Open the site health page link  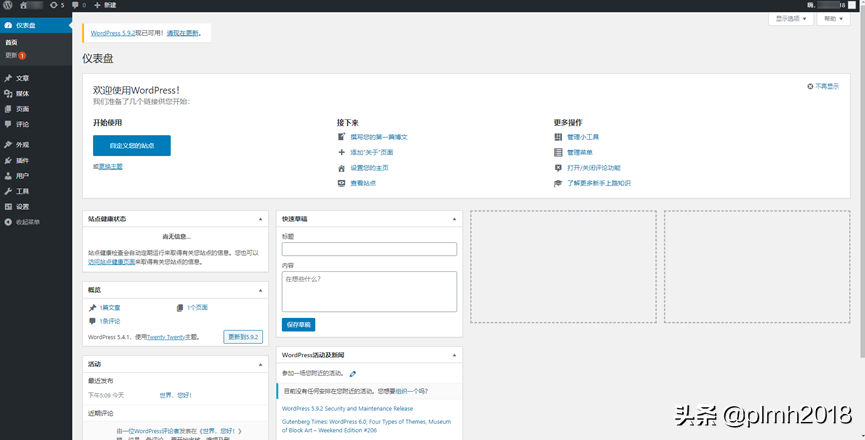pyautogui.click(x=111, y=262)
